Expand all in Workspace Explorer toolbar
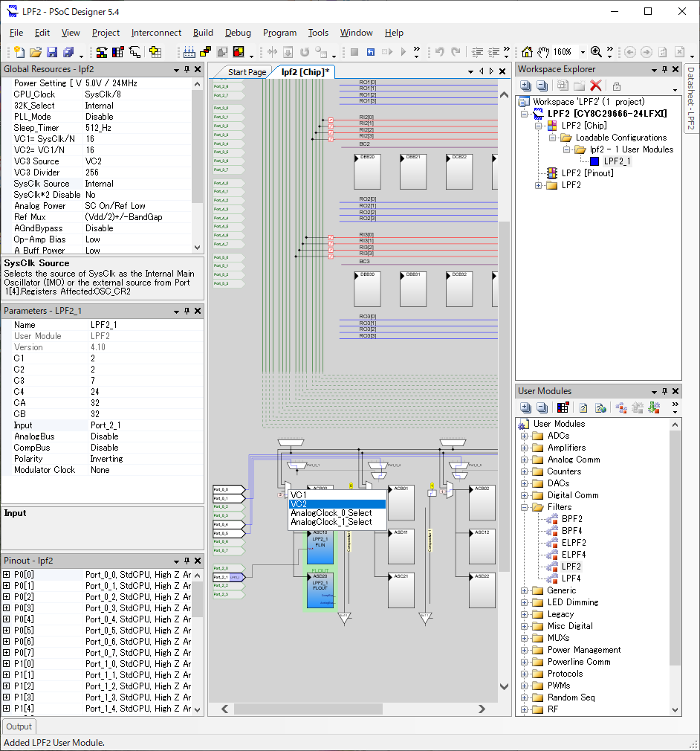Screen dimensions: 700x751 pos(525,86)
